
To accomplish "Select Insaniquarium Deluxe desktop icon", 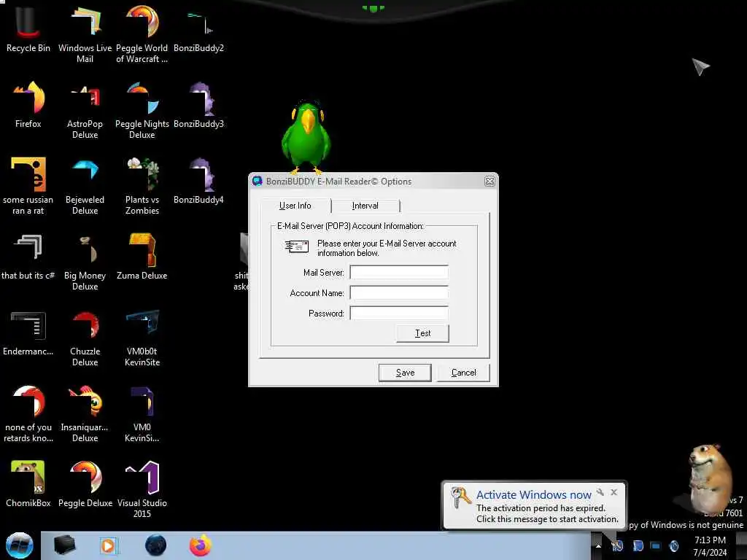I will [85, 414].
